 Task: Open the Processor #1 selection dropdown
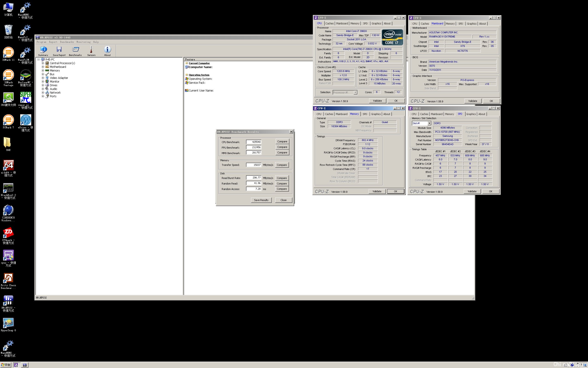[x=355, y=92]
